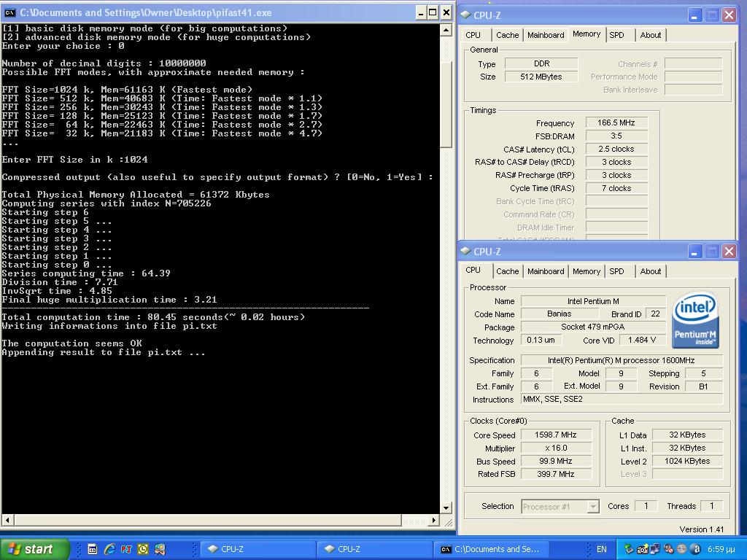This screenshot has height=560, width=747.
Task: Click the Rated FSB value 399.7 MHz
Action: tap(556, 474)
